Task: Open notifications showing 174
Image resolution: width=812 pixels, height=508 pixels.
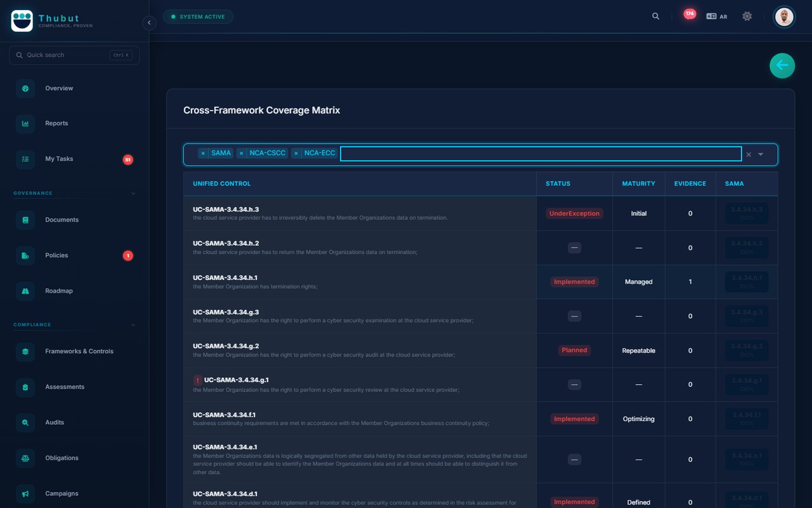Action: point(690,14)
